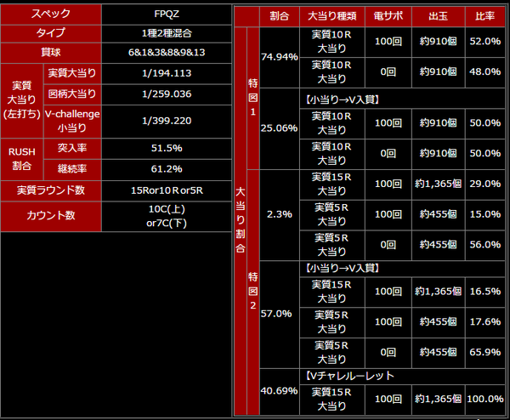510x420 pixels.
Task: Click the V-challenge 小当り label
Action: 72,121
